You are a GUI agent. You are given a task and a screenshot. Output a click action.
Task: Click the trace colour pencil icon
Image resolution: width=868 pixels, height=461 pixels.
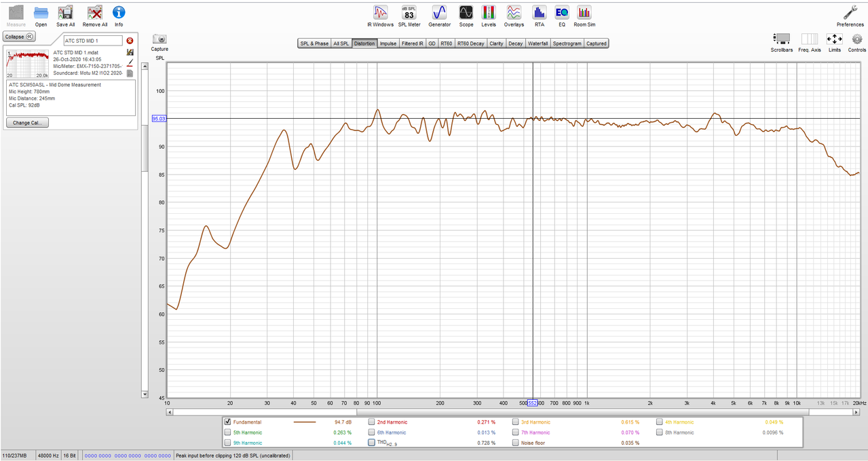[x=130, y=62]
